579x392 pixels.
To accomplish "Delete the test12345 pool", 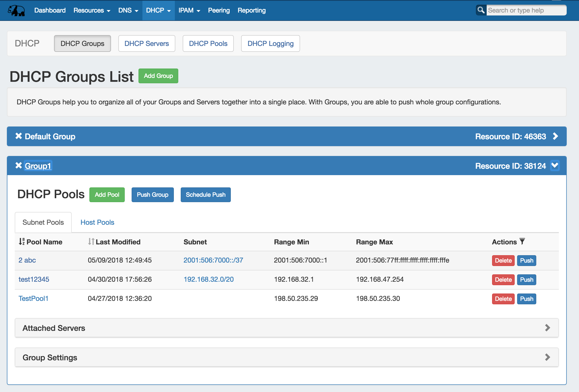I will pyautogui.click(x=503, y=280).
